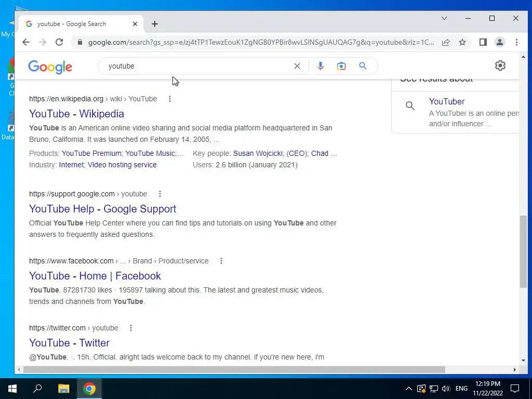Clear the Google search box
The image size is (532, 399).
click(297, 66)
